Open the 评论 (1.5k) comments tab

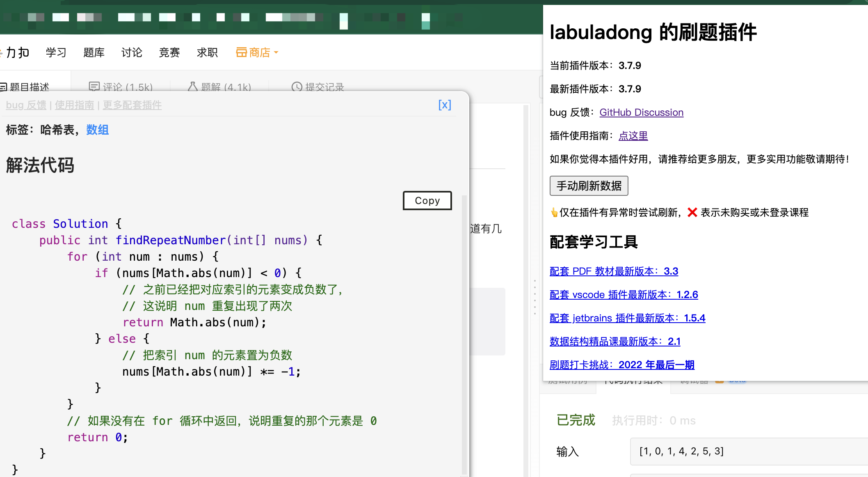[121, 87]
